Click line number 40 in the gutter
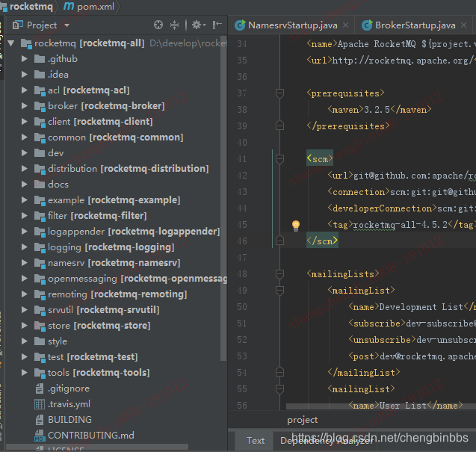The height and width of the screenshot is (452, 476). [x=242, y=143]
